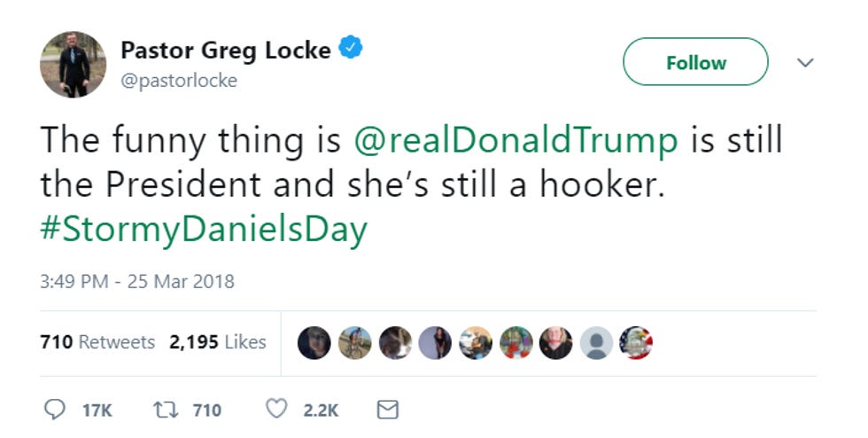Image resolution: width=868 pixels, height=438 pixels.
Task: Click the Pastor Greg Locke display name
Action: tap(225, 50)
